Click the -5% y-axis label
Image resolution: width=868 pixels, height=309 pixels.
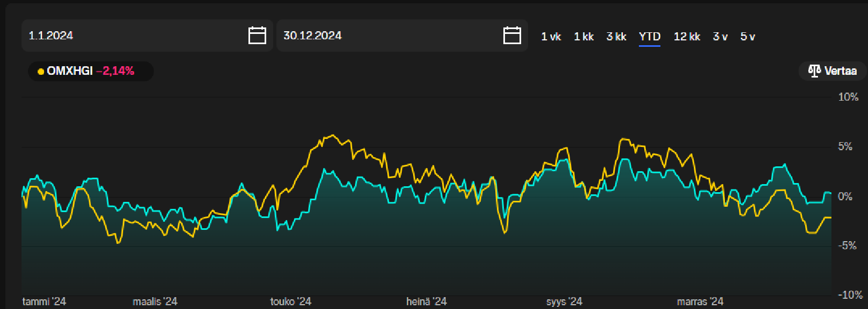(x=847, y=245)
